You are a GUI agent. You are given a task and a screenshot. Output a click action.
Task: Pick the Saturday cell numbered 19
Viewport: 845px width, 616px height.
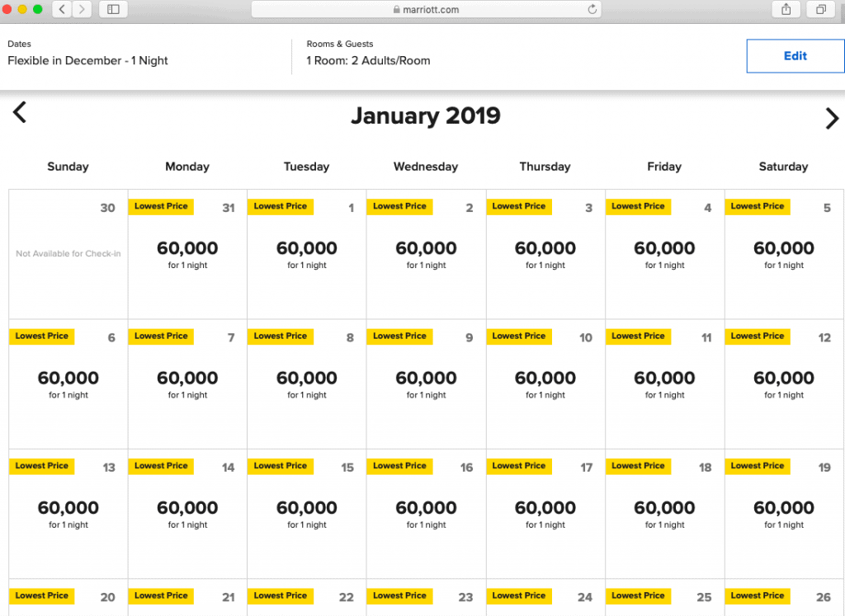click(x=784, y=514)
